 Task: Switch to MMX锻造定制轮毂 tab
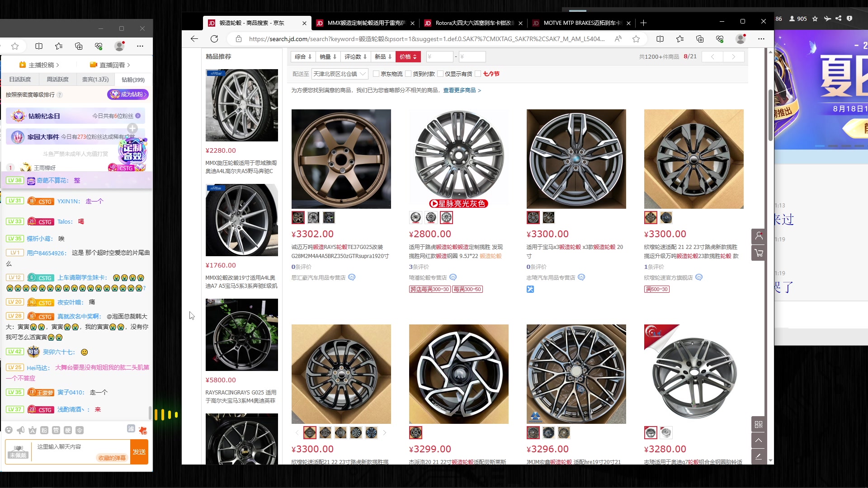point(366,23)
